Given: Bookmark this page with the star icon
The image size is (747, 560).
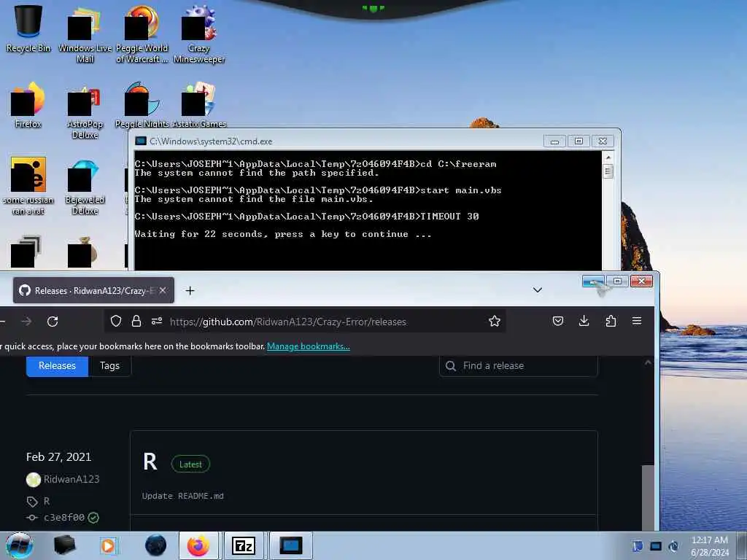Looking at the screenshot, I should [495, 321].
